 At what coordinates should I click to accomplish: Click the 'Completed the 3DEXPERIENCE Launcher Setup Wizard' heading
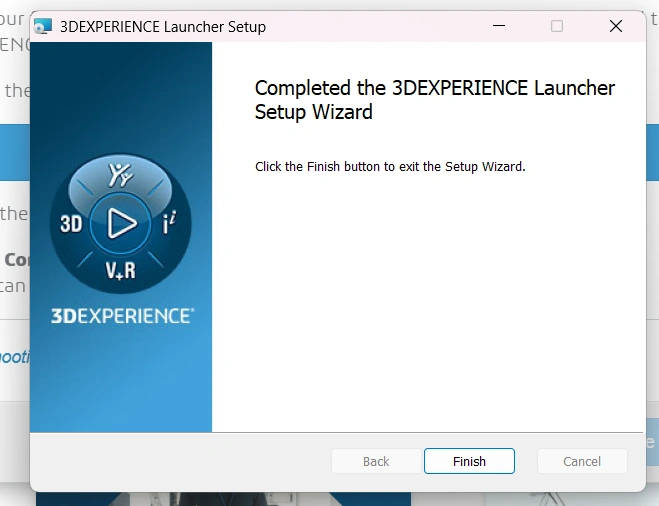[x=435, y=100]
